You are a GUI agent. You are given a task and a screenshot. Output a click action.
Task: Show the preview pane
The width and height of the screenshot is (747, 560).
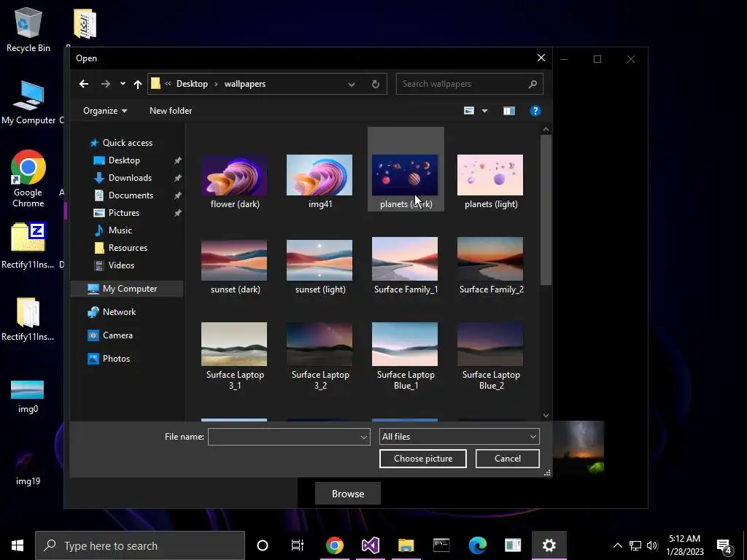508,111
